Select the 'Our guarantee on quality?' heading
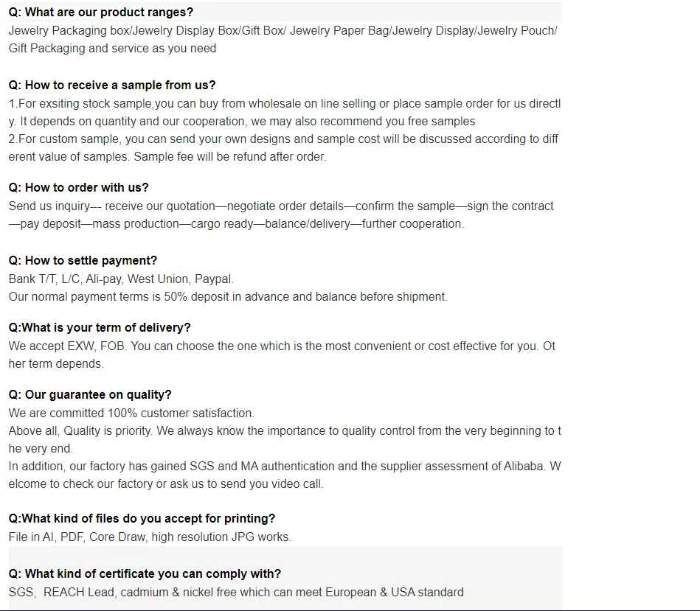 pos(90,395)
